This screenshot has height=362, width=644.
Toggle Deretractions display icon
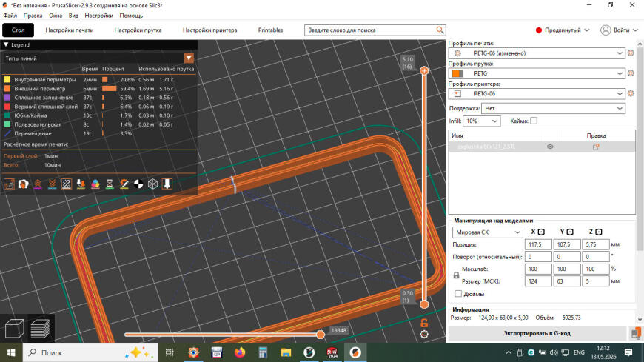(52, 184)
